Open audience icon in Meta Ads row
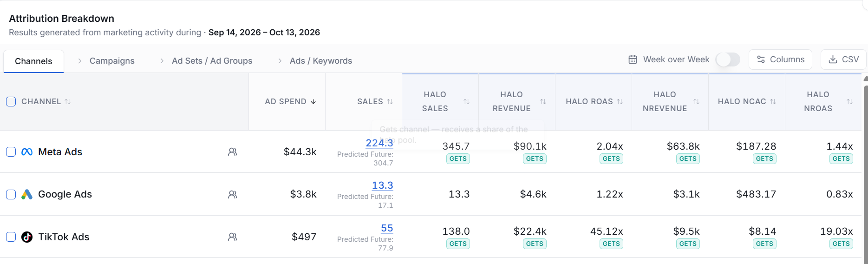Viewport: 868px width, 264px height. [x=233, y=152]
